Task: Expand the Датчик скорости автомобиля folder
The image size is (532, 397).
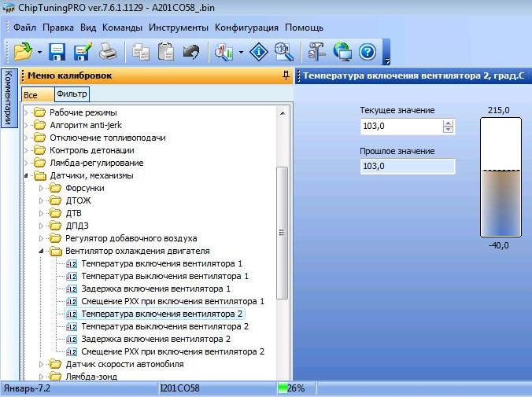Action: [x=40, y=364]
